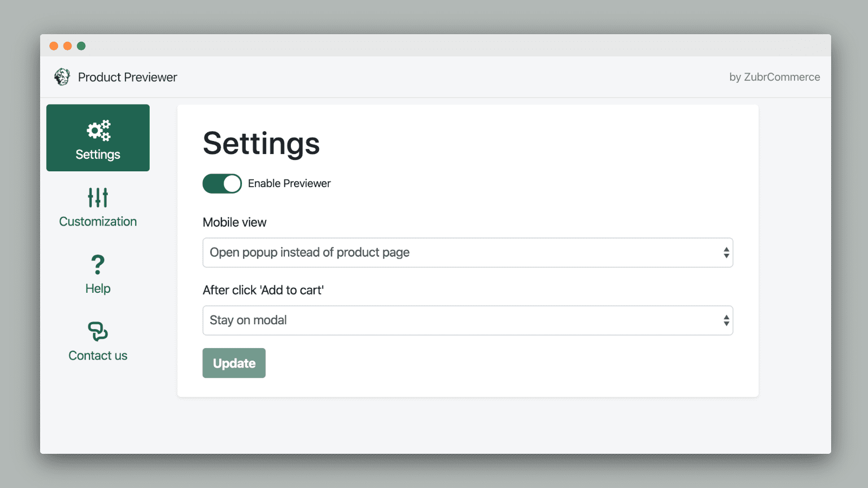This screenshot has width=868, height=488.
Task: Click the 'Product Previewer' app title
Action: tap(127, 77)
